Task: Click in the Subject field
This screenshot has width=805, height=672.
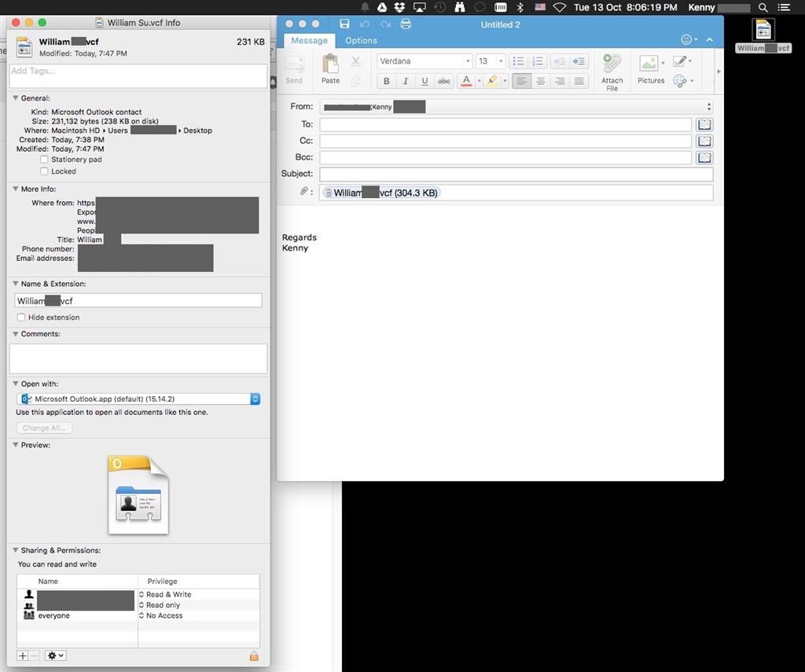Action: click(516, 174)
